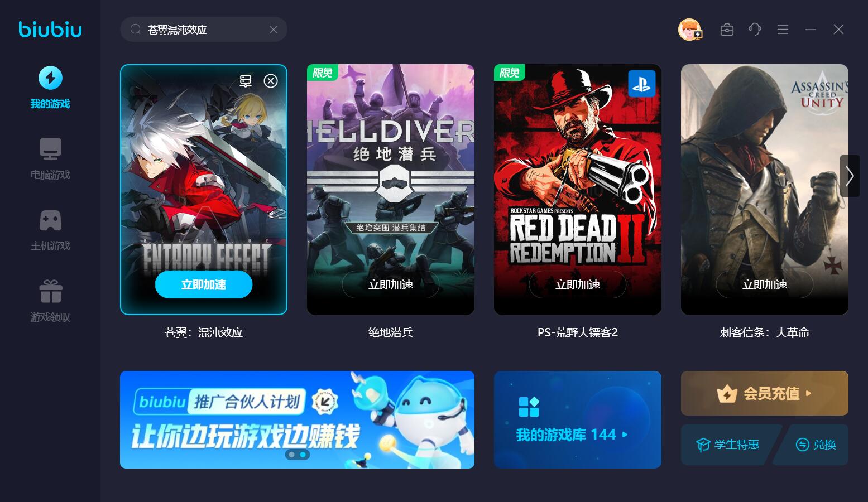Open server settings icon on 苍翼 card
This screenshot has height=502, width=868.
246,81
